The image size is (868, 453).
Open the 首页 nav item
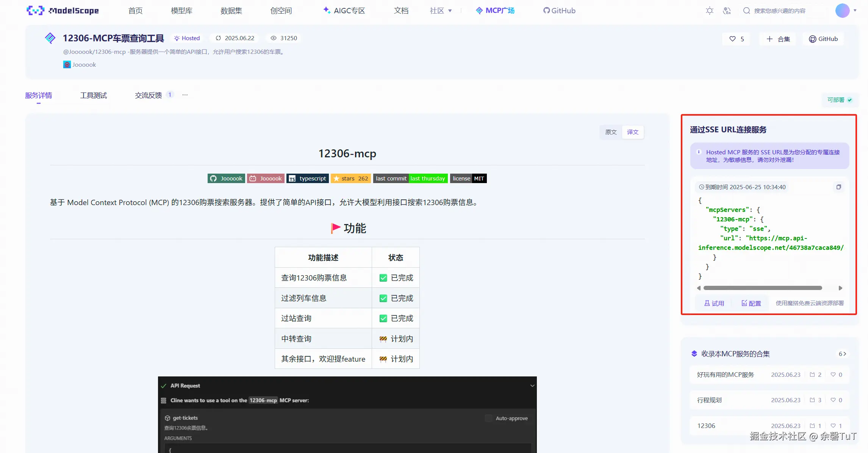point(135,11)
